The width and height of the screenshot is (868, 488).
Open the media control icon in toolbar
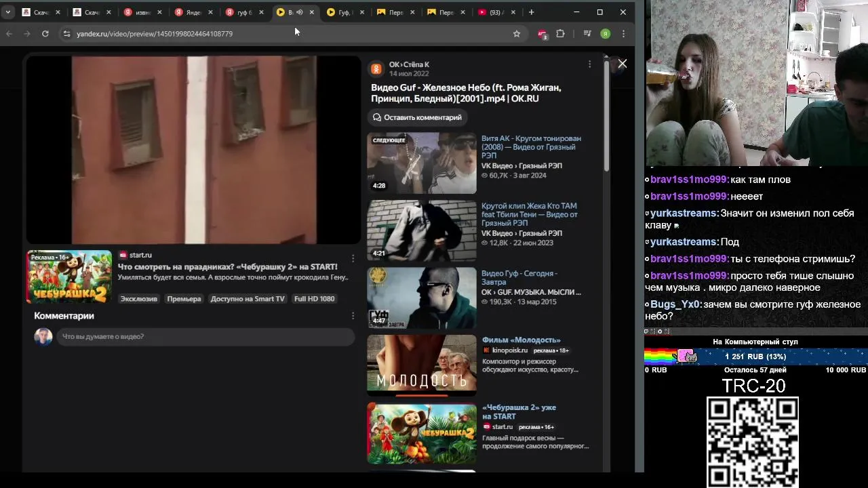[587, 33]
